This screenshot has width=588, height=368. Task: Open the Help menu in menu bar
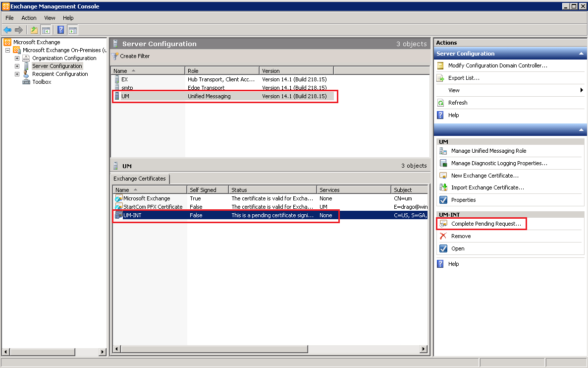[x=68, y=18]
